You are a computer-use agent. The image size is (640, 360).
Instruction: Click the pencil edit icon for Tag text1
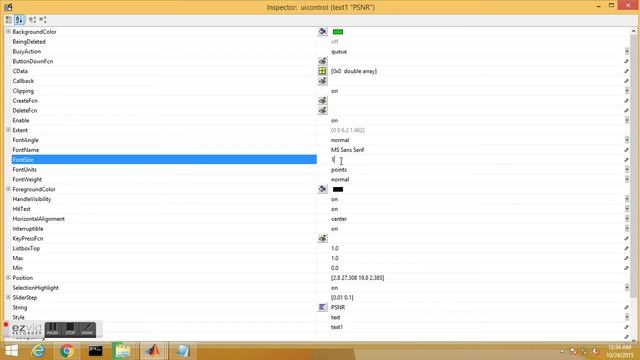(x=627, y=327)
